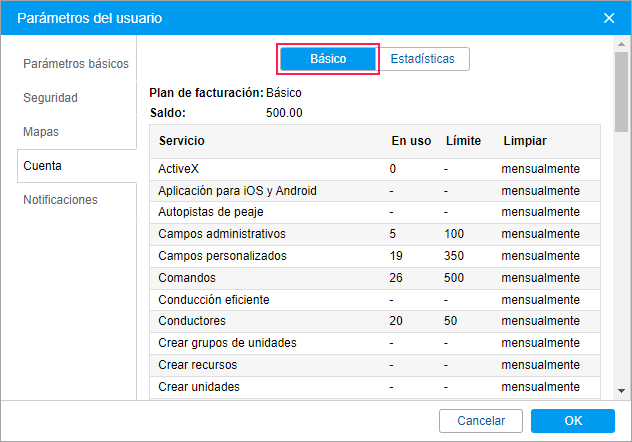Go to the Notificaciones section
Viewport: 632px width, 442px height.
tap(61, 200)
